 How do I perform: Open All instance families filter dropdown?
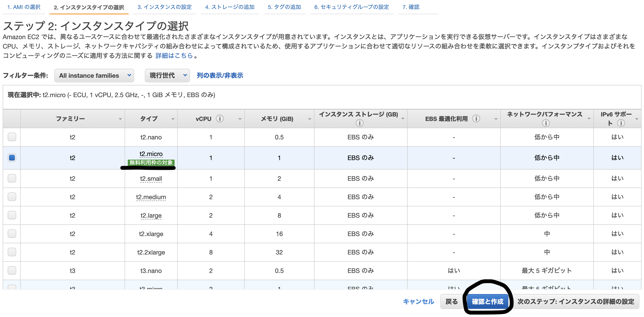pos(94,76)
